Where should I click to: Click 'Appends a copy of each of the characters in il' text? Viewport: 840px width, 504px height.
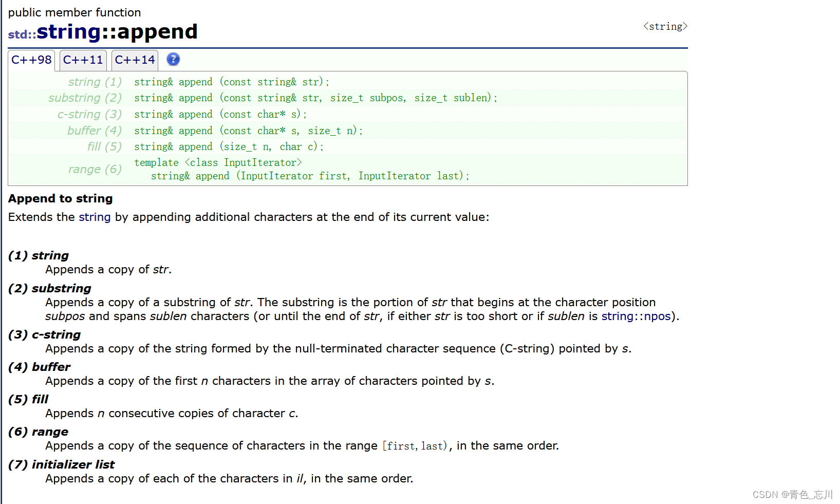[229, 478]
